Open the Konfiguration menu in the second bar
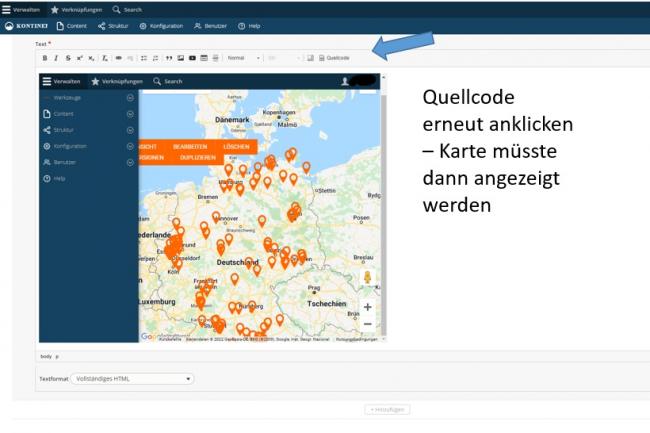 (161, 26)
